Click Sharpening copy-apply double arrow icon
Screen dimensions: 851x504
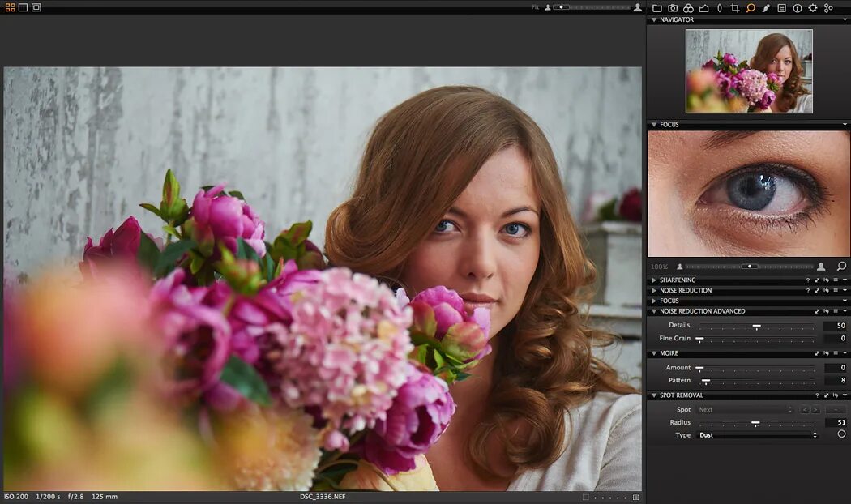click(817, 280)
